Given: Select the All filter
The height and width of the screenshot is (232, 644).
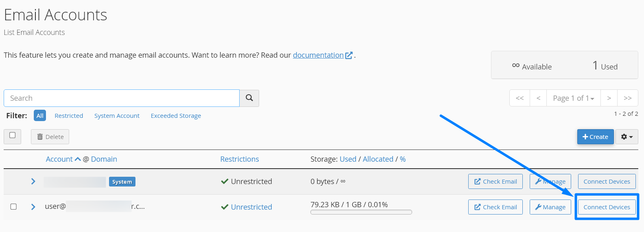Looking at the screenshot, I should pyautogui.click(x=40, y=115).
